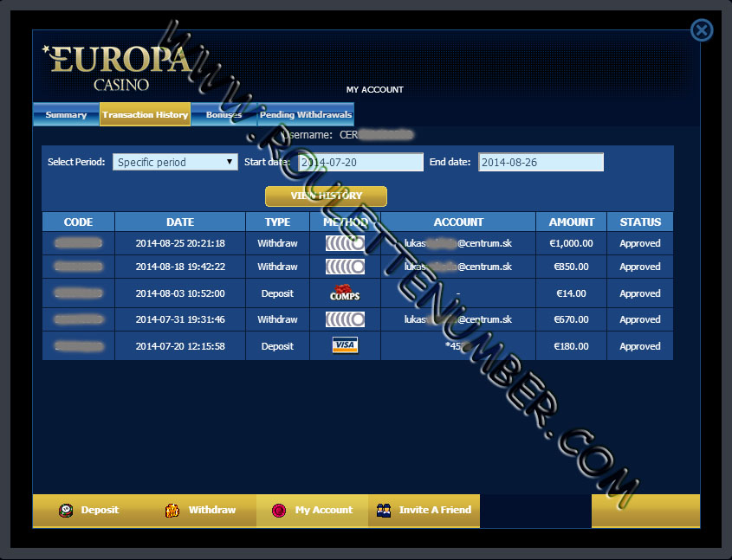Click date 2014-08-18 19:42:22
Screen dimensions: 732x560
pyautogui.click(x=180, y=267)
